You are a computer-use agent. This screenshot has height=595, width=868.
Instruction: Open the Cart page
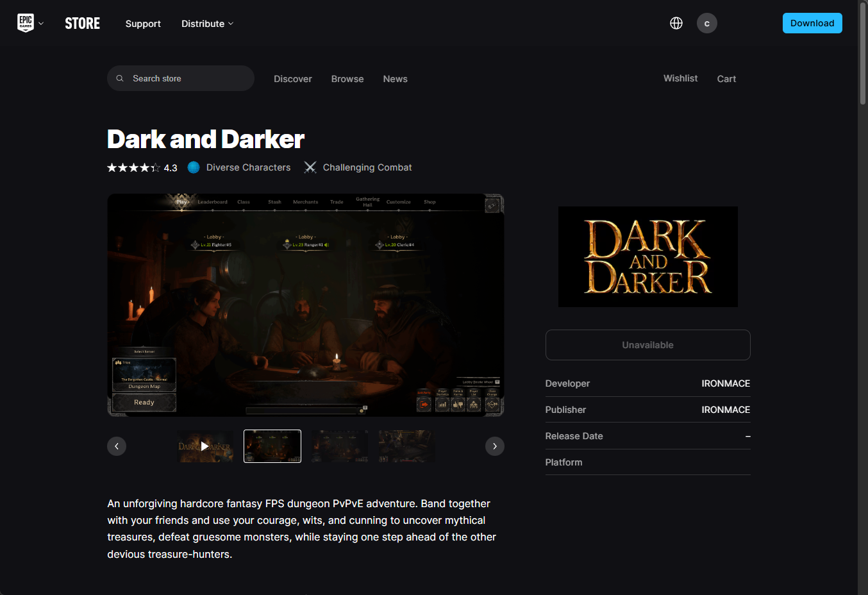726,79
